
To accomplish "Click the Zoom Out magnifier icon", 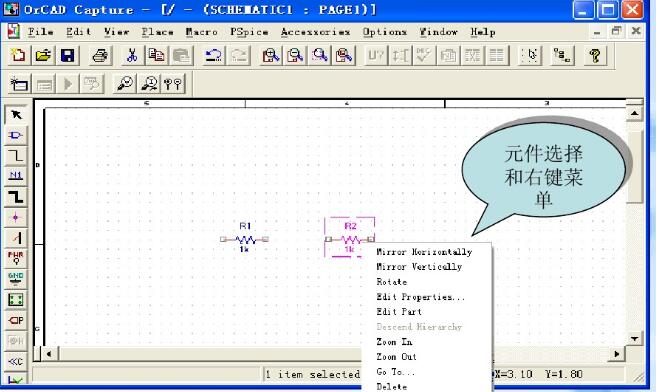I will pyautogui.click(x=295, y=55).
